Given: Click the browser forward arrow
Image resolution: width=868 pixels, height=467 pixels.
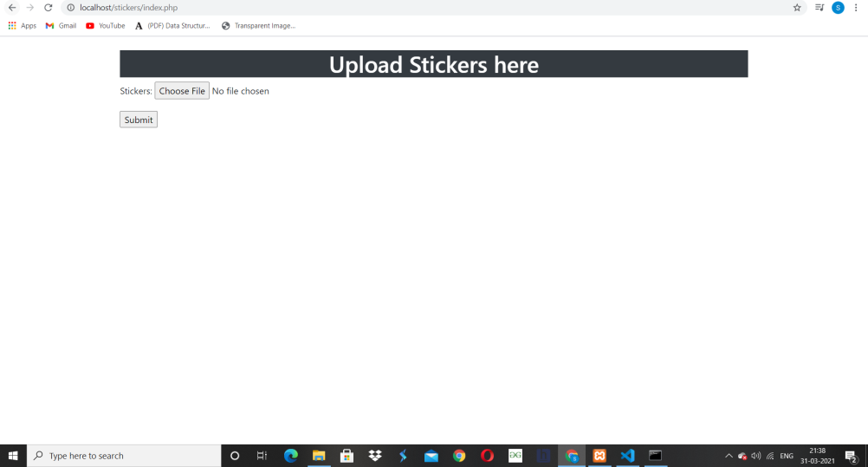Looking at the screenshot, I should 30,8.
